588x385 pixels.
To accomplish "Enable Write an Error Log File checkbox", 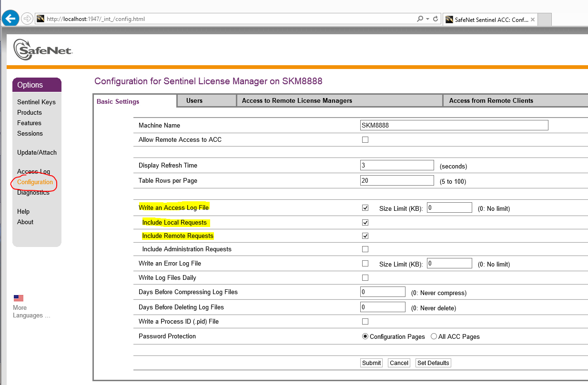I will click(x=365, y=264).
